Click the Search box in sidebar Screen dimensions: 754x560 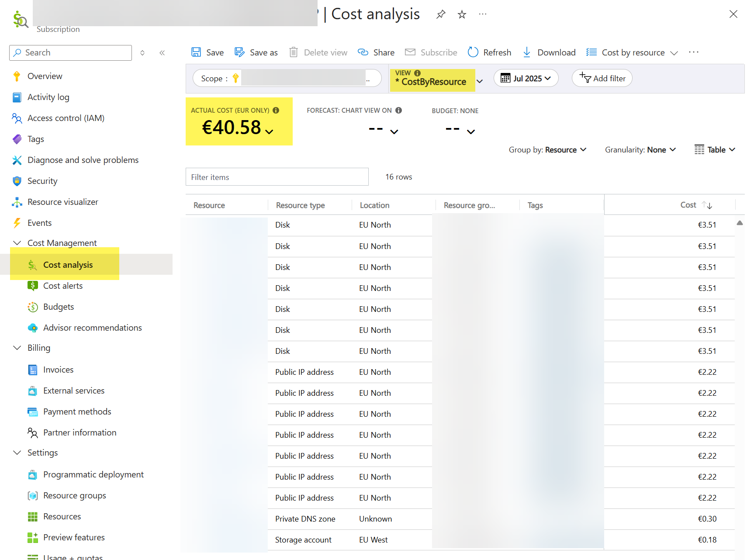[70, 53]
